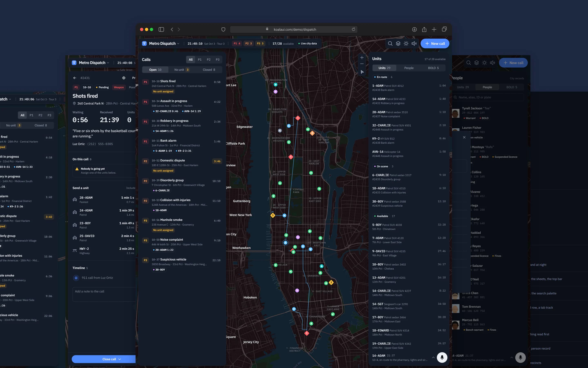Screen dimensions: 588x368
Task: Click privacy shield icon in Safari
Action: [x=223, y=29]
